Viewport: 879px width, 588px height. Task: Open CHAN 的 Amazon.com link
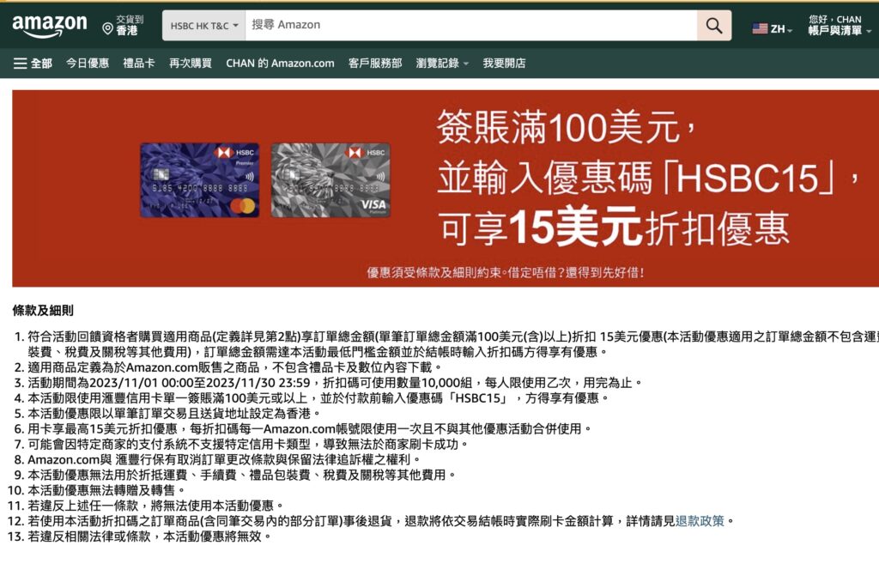coord(280,64)
